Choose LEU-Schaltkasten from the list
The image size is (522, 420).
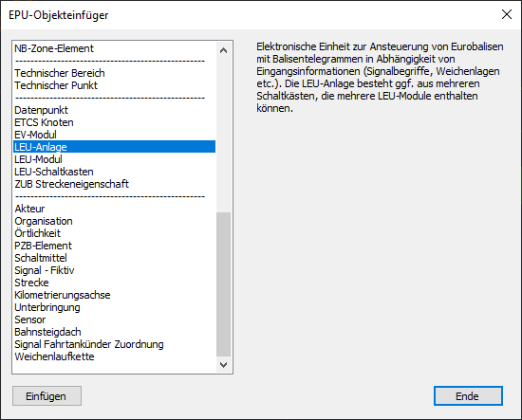coord(115,172)
